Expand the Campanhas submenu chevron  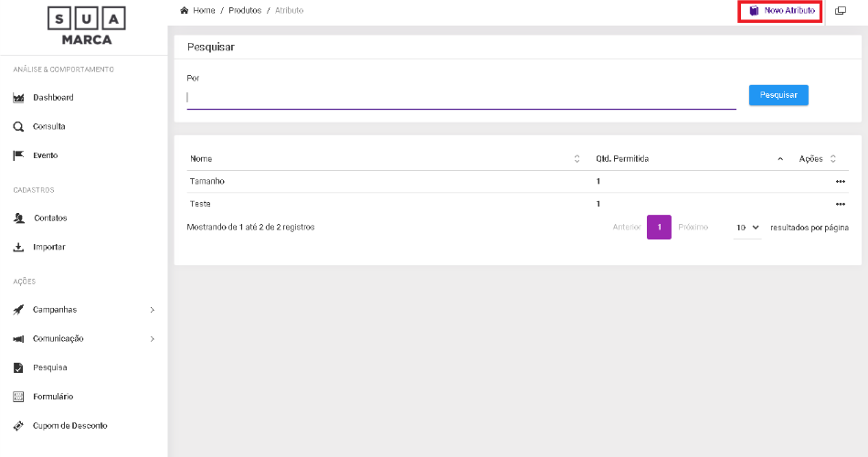152,310
